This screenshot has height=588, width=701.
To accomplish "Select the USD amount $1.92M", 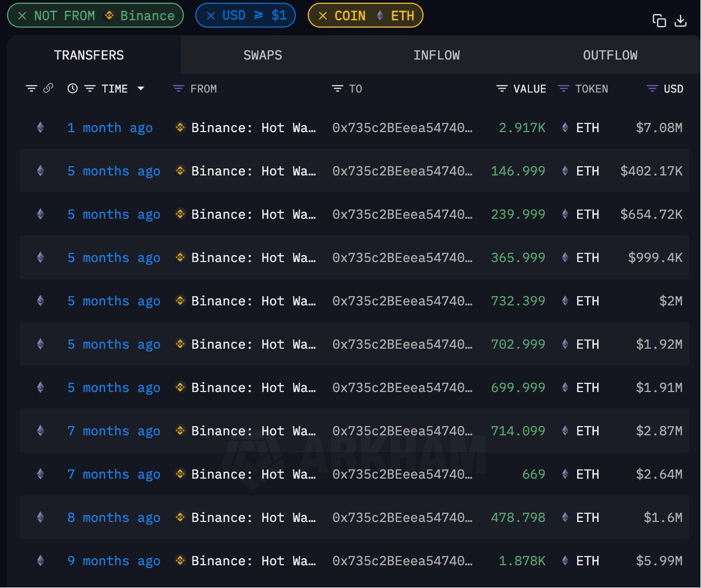I will coord(659,344).
